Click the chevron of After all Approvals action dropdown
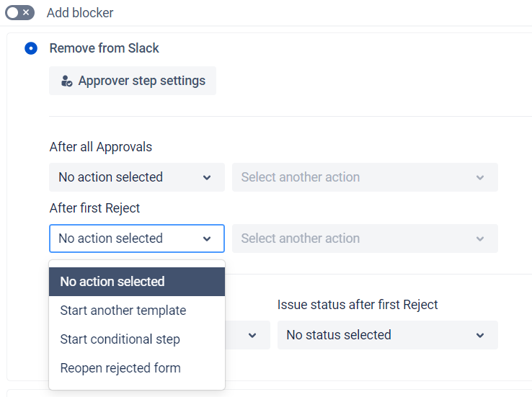The width and height of the screenshot is (532, 397). pyautogui.click(x=207, y=177)
